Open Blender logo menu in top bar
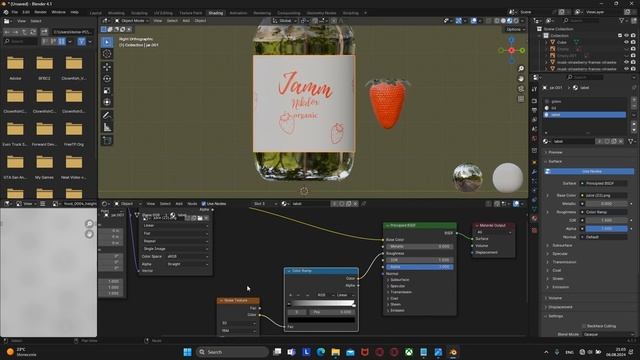Screen dimensions: 640x360 click(6, 12)
